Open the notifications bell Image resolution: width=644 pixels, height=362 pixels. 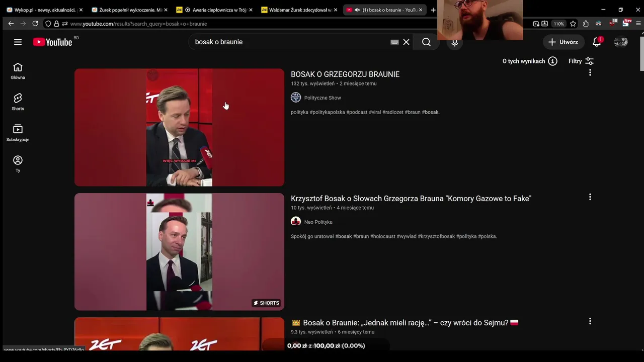597,42
